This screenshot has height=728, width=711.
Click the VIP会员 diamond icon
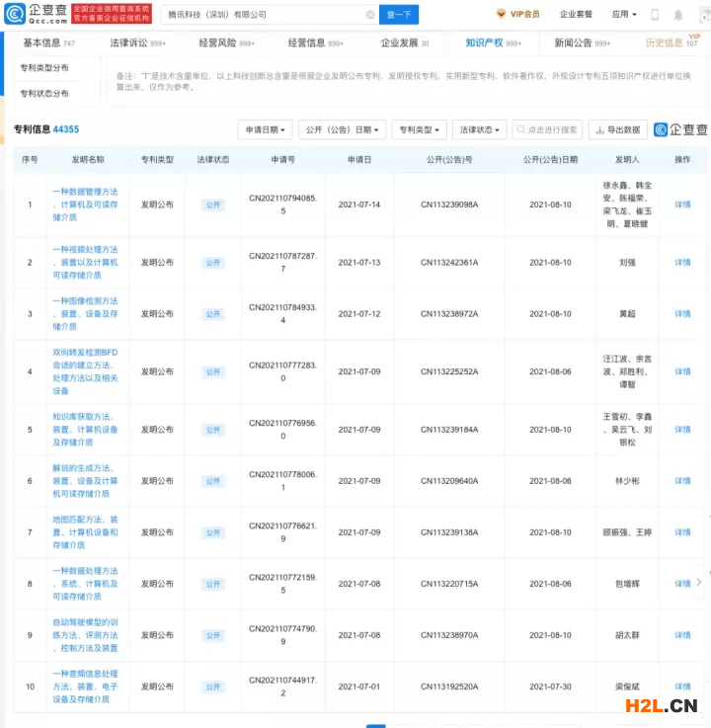[x=501, y=15]
